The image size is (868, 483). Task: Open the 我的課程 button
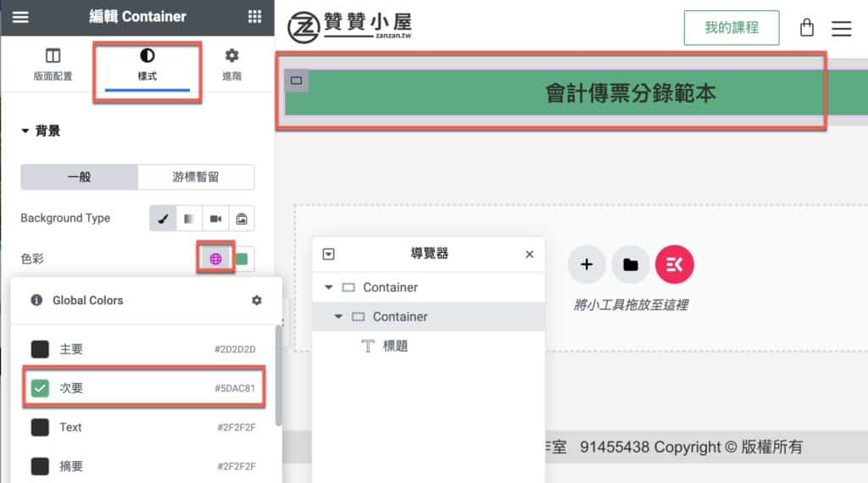click(732, 28)
